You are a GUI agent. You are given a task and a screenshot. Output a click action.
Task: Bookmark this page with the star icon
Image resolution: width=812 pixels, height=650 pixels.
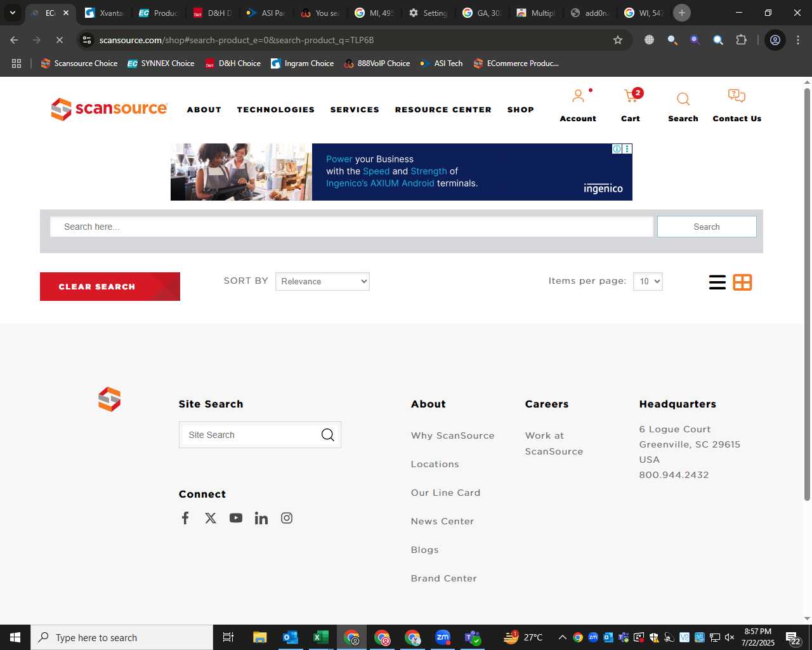click(x=618, y=40)
